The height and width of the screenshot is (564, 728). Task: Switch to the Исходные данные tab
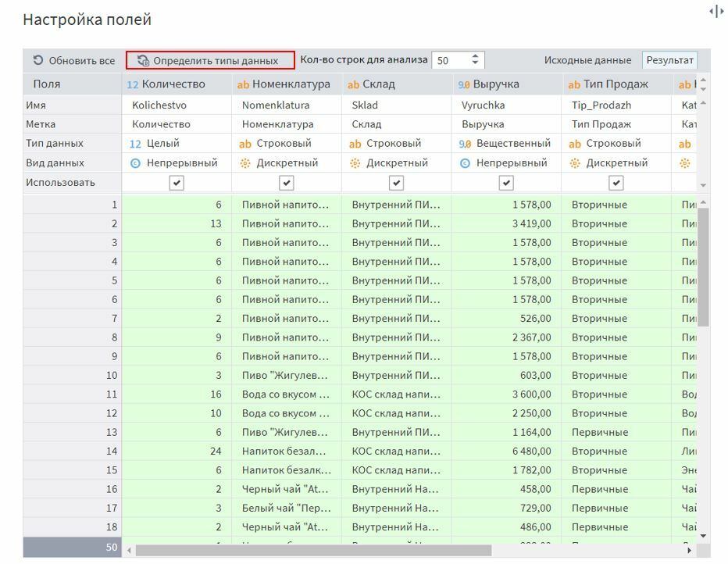587,60
